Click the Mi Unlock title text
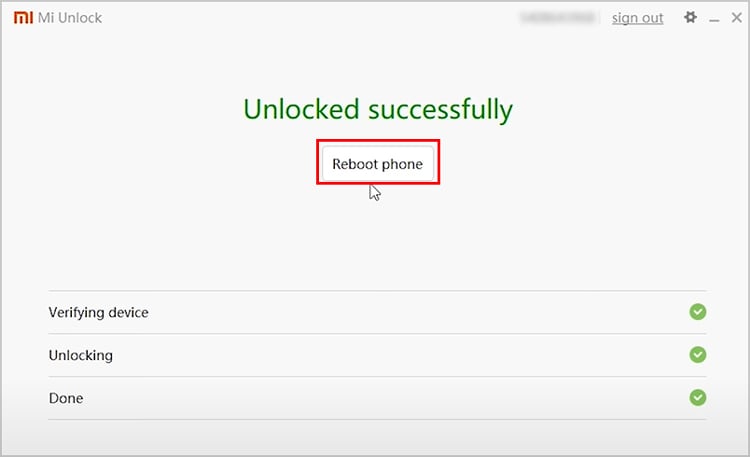The image size is (750, 457). 70,18
